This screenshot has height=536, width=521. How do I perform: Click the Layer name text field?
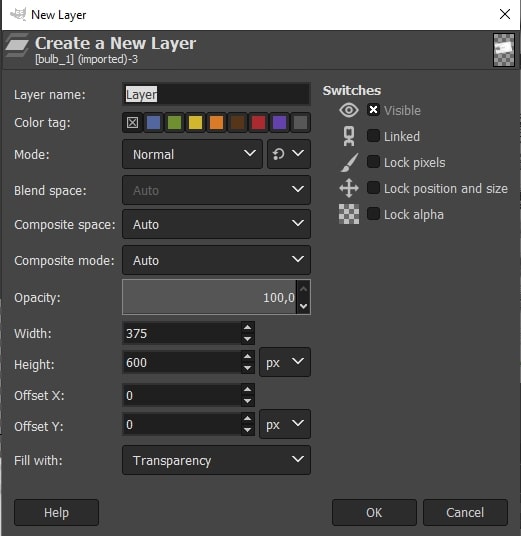click(x=216, y=94)
